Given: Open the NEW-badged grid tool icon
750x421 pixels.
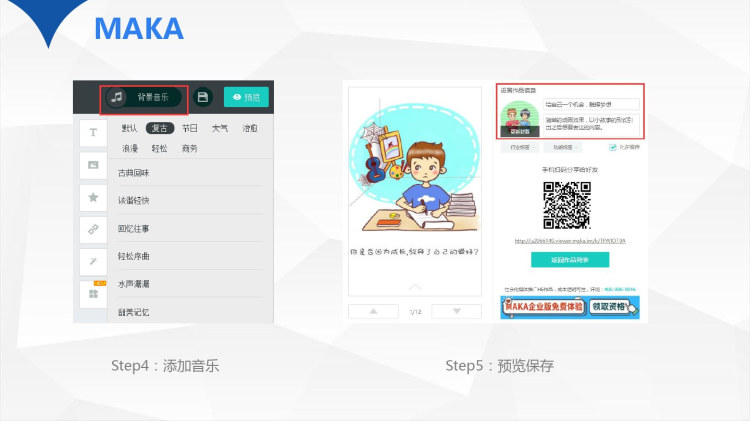Looking at the screenshot, I should pos(93,294).
